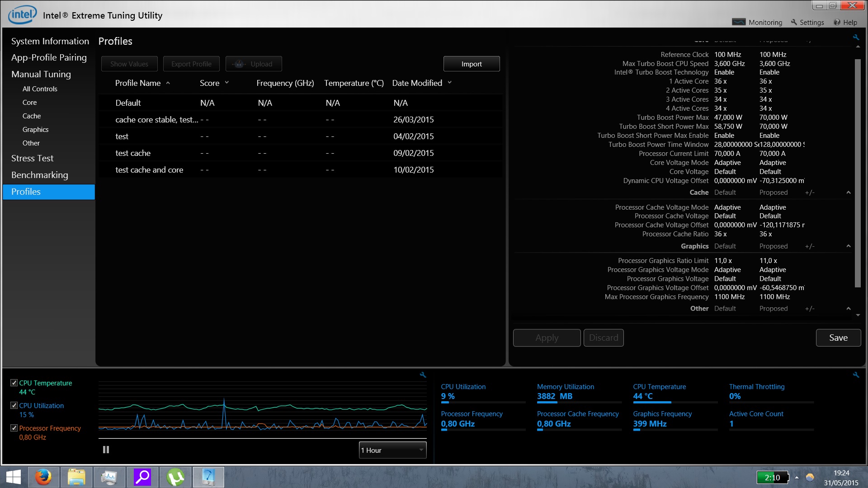This screenshot has width=868, height=488.
Task: Collapse the Other section chevron
Action: [849, 309]
